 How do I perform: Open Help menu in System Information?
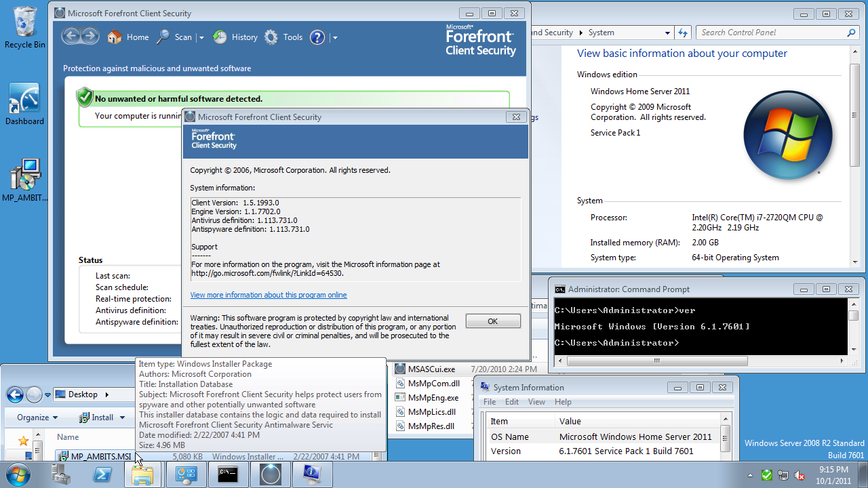coord(563,402)
